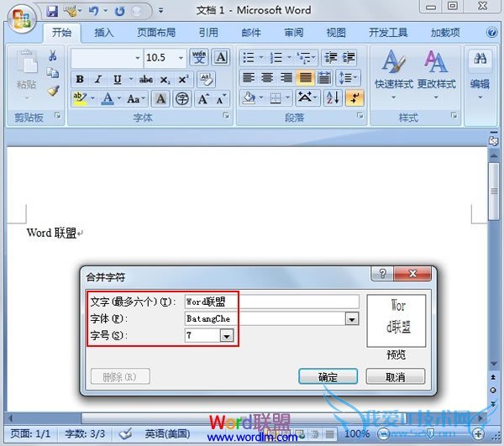Click the Character Border icon
Image resolution: width=504 pixels, height=446 pixels.
click(x=221, y=57)
